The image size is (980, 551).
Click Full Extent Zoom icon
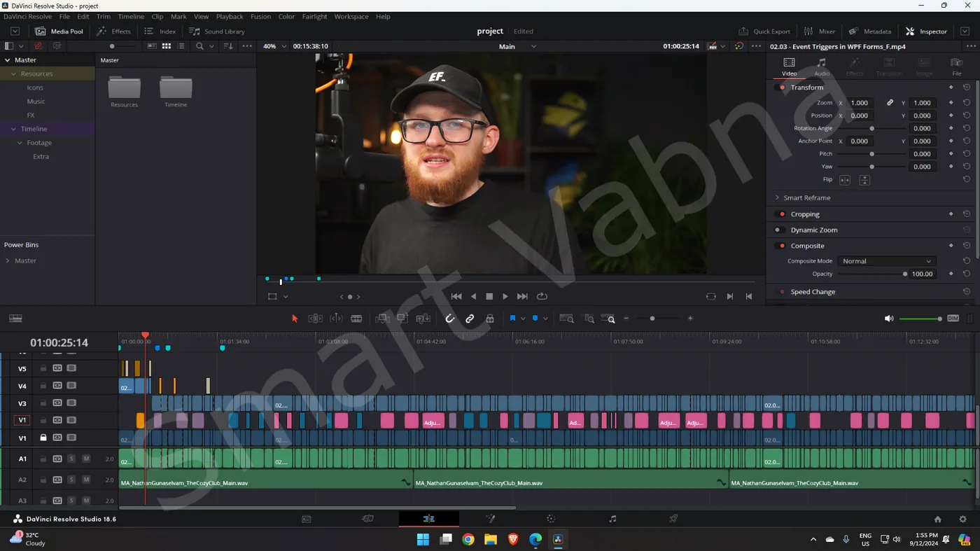click(566, 319)
